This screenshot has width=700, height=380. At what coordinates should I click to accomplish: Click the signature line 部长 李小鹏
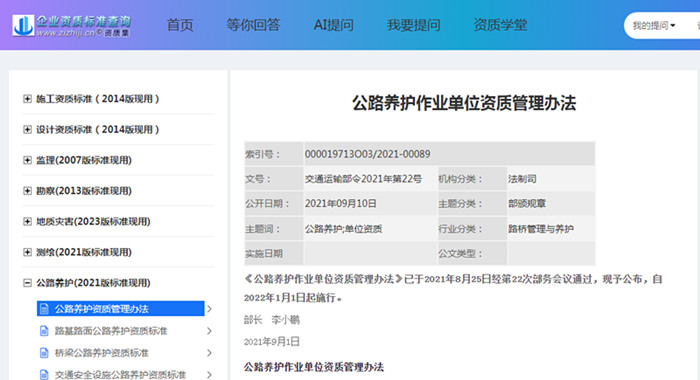pyautogui.click(x=271, y=320)
